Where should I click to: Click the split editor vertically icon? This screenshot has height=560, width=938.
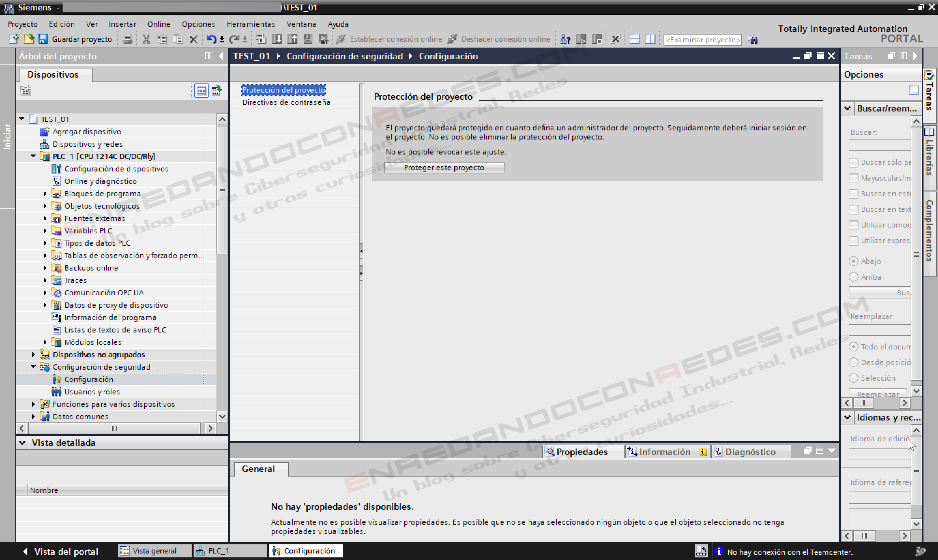(x=650, y=39)
